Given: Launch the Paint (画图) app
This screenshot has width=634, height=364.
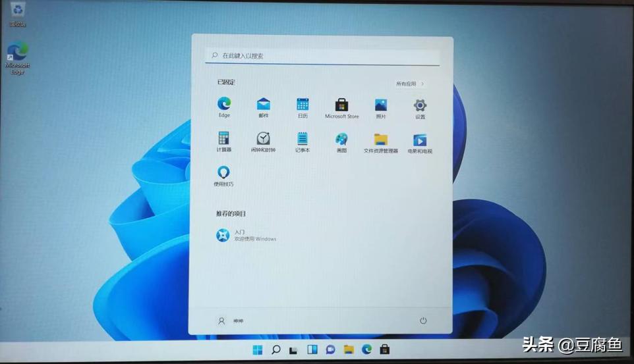Looking at the screenshot, I should tap(341, 142).
